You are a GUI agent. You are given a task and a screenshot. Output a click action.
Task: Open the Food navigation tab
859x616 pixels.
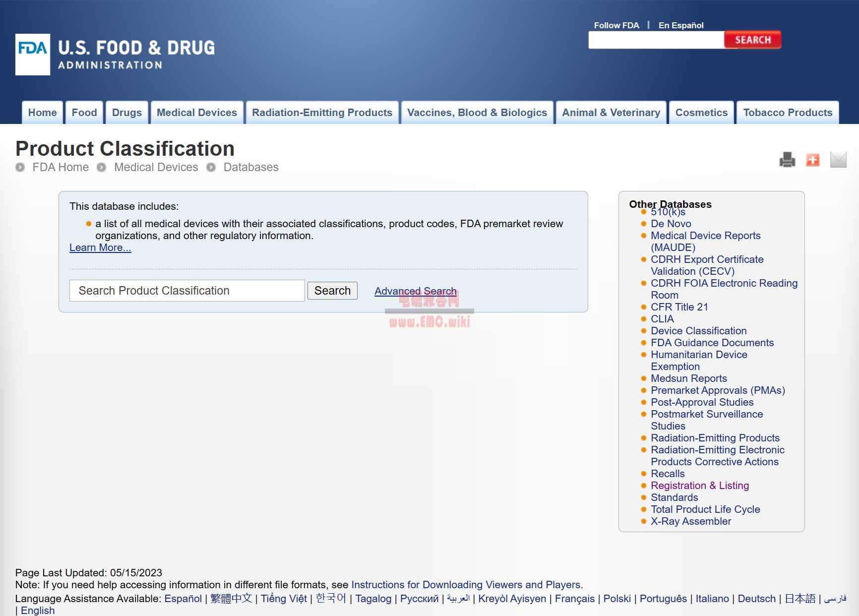pos(84,113)
